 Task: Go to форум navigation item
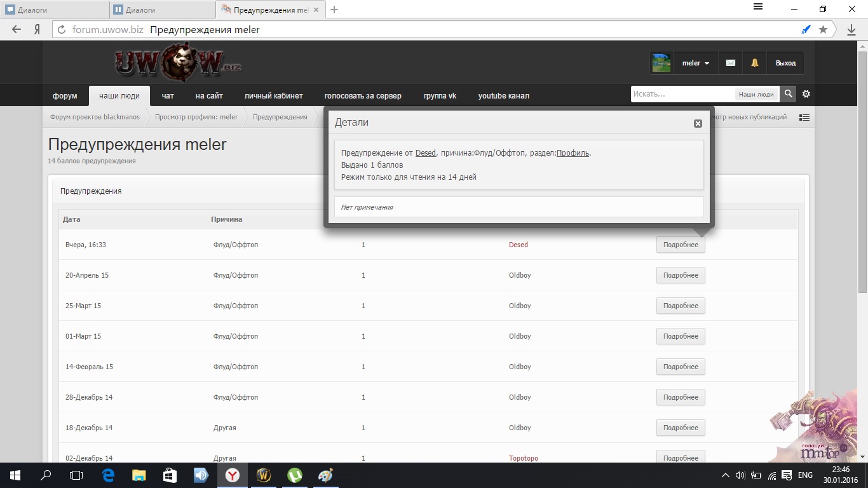pos(65,96)
